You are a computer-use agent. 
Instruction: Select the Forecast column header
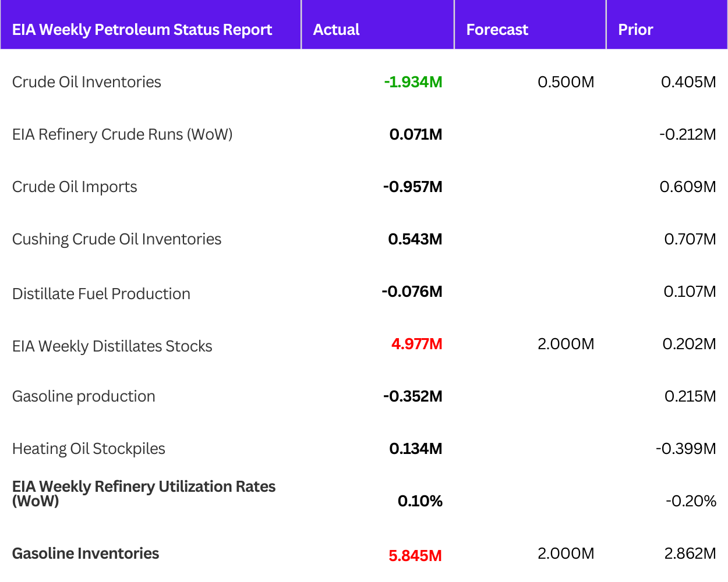(x=497, y=30)
